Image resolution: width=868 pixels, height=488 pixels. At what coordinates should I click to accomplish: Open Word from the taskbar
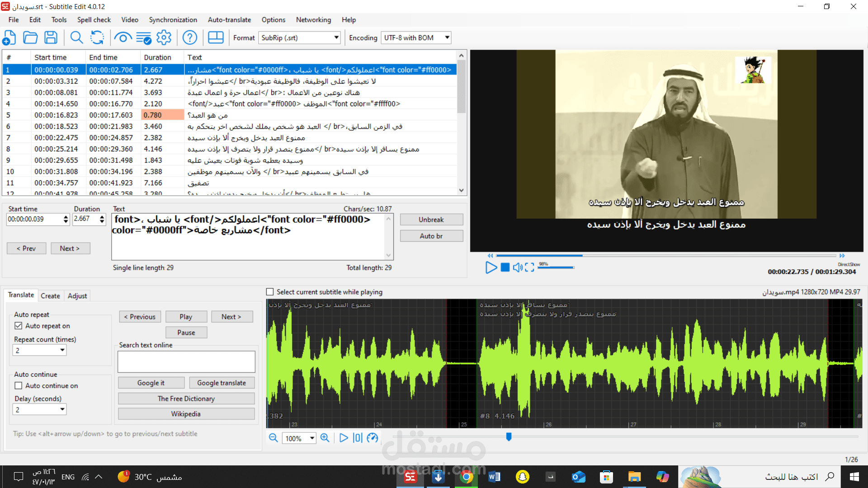tap(495, 477)
